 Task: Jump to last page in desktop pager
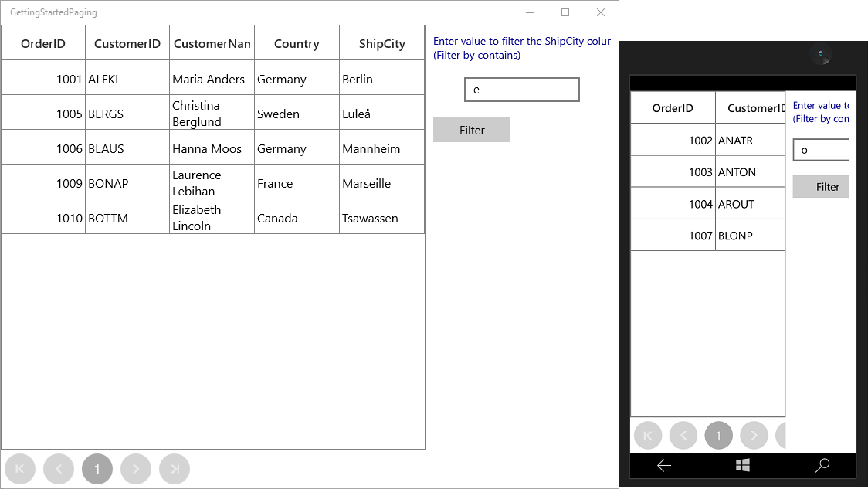click(175, 469)
